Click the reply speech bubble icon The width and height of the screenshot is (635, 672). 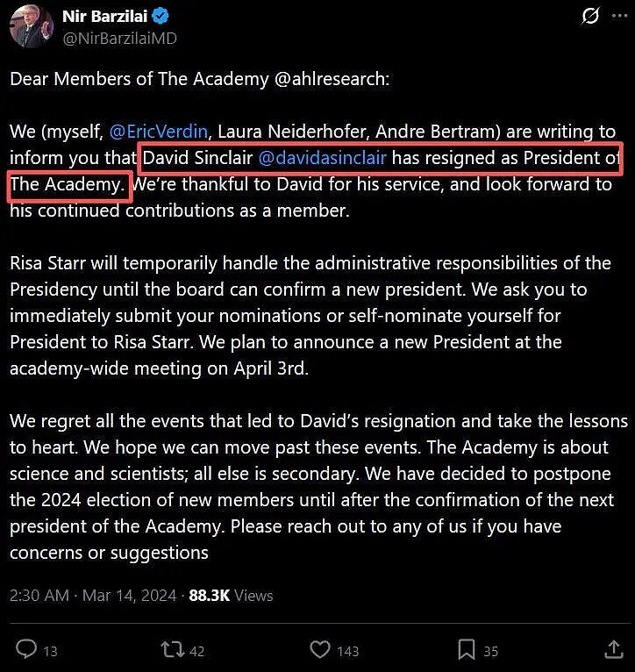pos(26,648)
